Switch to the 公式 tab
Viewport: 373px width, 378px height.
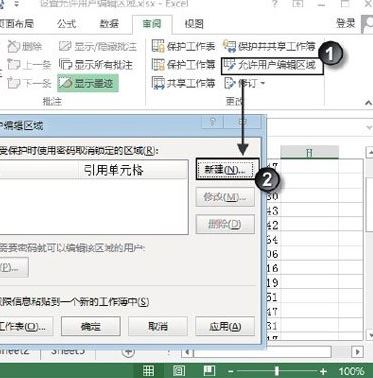[66, 24]
